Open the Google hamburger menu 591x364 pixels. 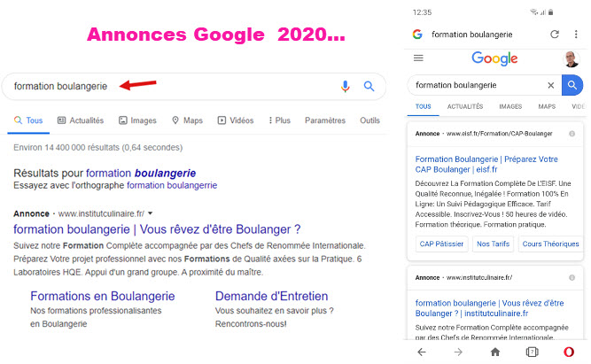[x=418, y=58]
